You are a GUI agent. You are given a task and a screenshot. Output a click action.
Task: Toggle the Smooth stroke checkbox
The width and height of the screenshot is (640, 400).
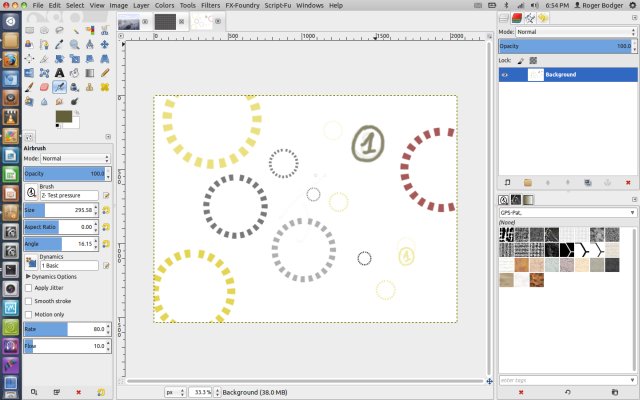(28, 300)
